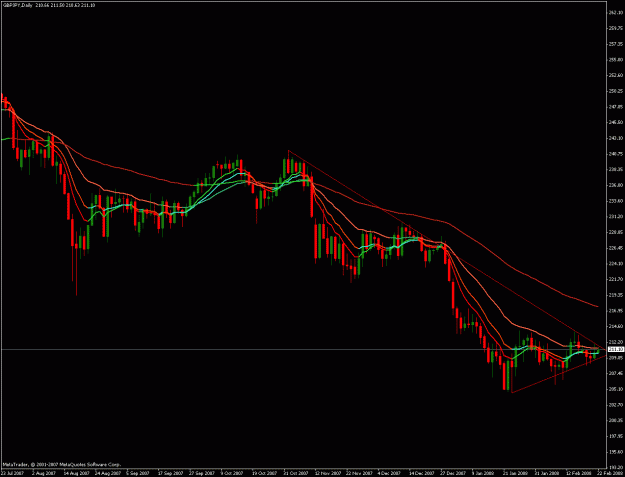Click the 233.60 price scale label
This screenshot has width=625, height=477.
pos(616,201)
